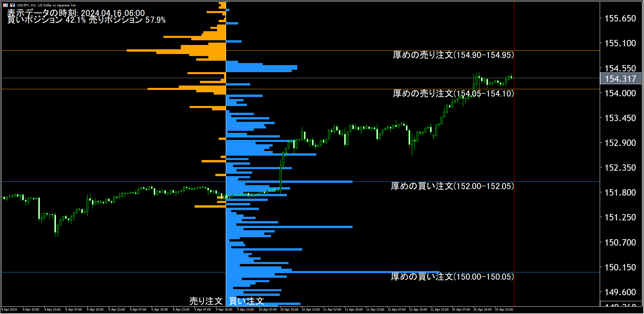Click the '9 Apr 15:00' time axis label
The width and height of the screenshot is (644, 314).
tap(224, 310)
